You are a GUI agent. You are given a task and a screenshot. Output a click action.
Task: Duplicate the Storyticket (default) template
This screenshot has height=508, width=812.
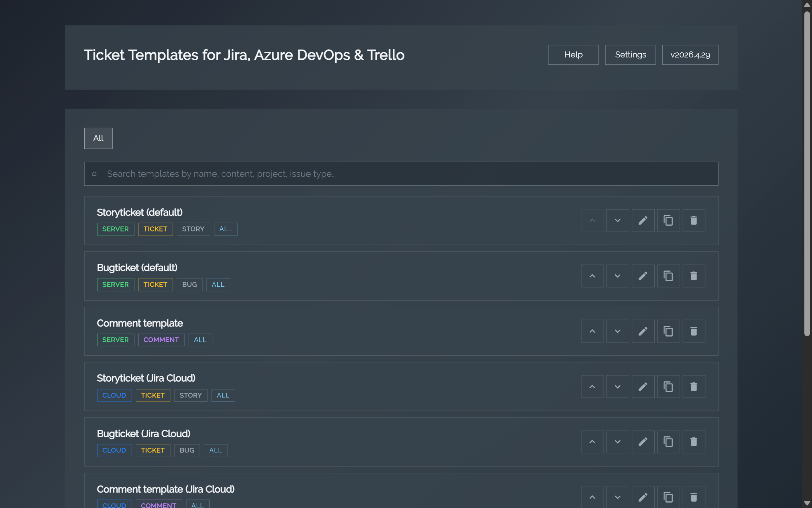668,220
